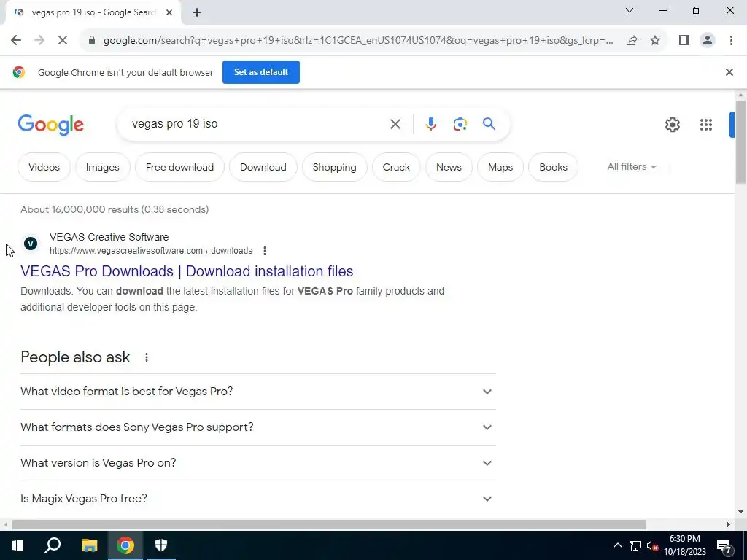The width and height of the screenshot is (747, 560).
Task: Close the vegas pro 19 iso tab
Action: (169, 12)
